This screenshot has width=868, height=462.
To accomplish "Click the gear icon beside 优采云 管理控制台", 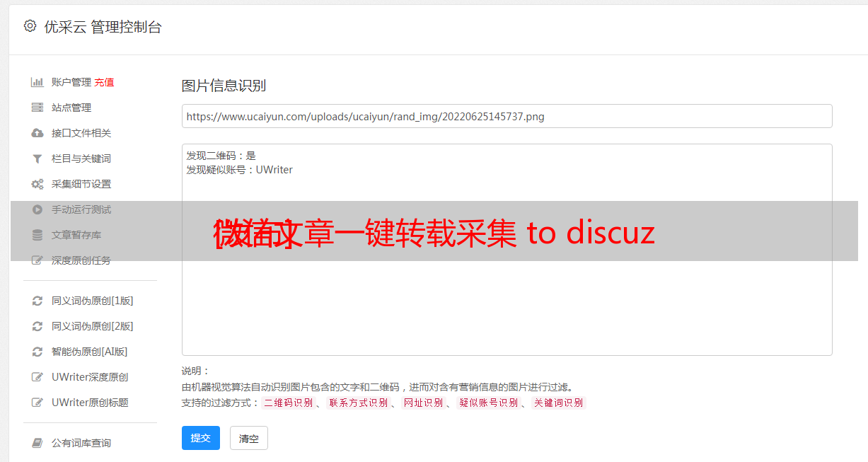I will (x=30, y=26).
